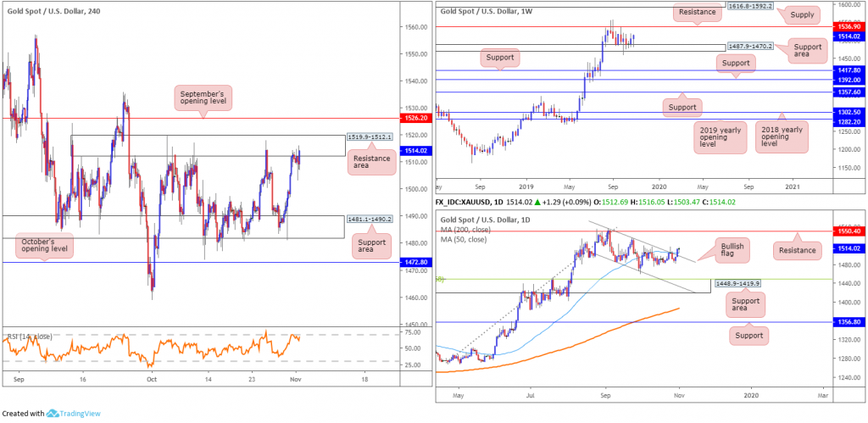Click the TradingView cloud logo icon
Screen dimensions: 868x423
click(x=54, y=414)
